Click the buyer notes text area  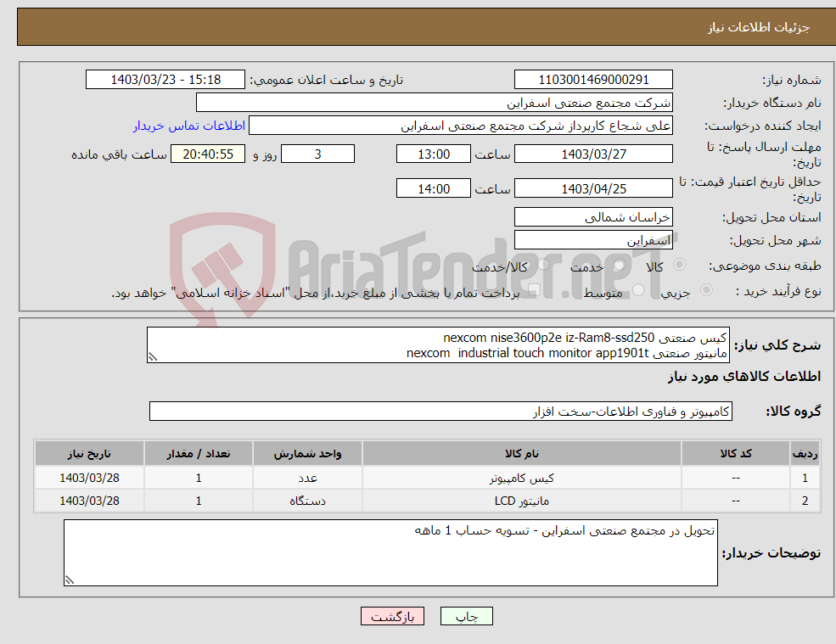click(390, 553)
